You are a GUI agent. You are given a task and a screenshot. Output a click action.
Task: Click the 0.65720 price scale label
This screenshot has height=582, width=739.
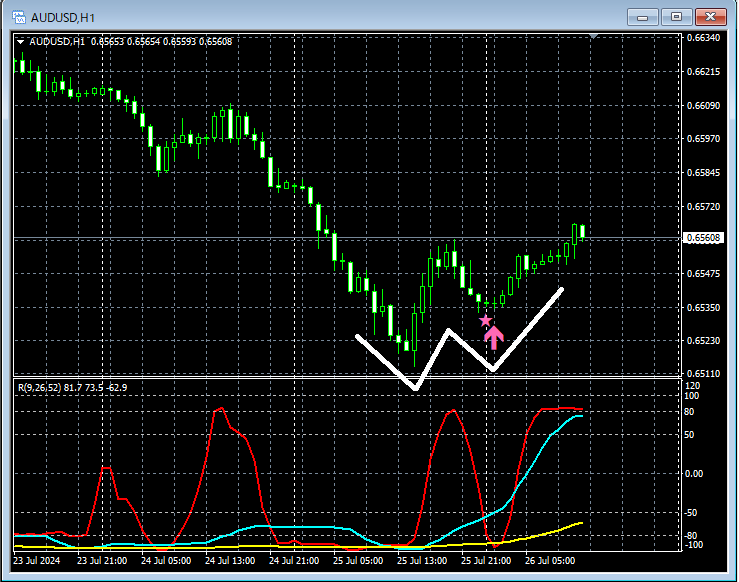[704, 206]
